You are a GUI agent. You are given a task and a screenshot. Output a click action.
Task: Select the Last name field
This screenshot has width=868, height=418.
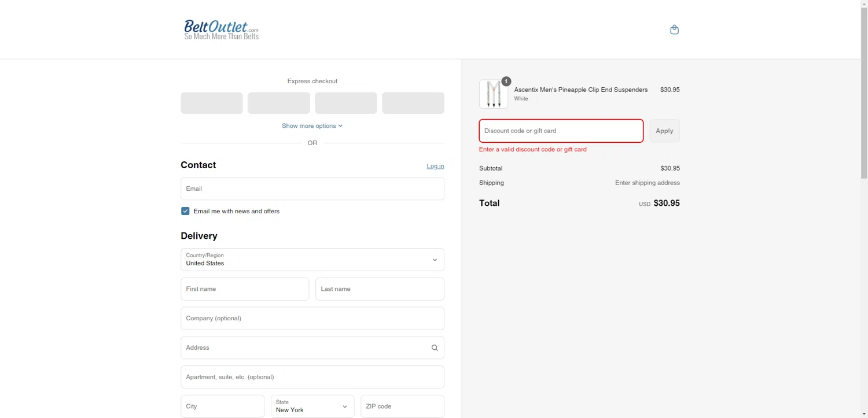pos(380,289)
